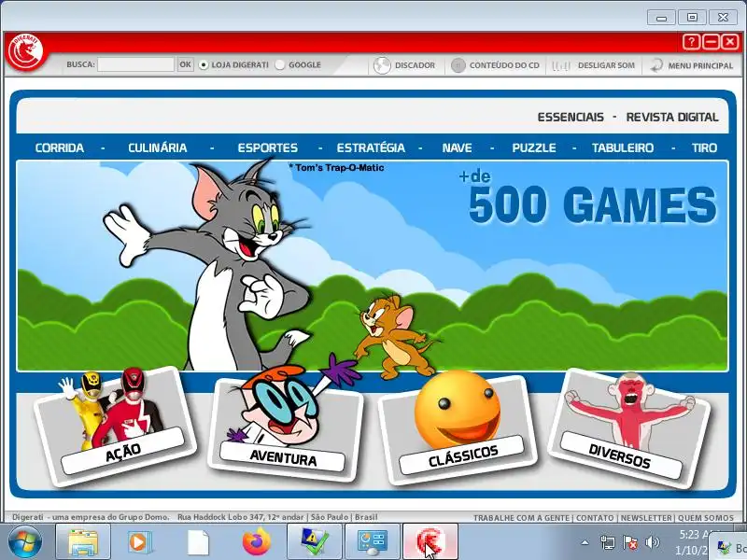Follow the Newsletter footer link
The height and width of the screenshot is (560, 747).
[x=646, y=518]
